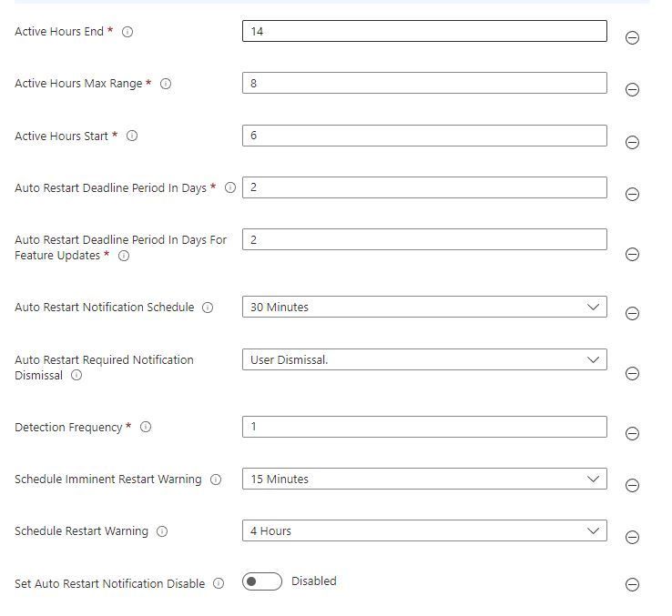Click info icon for Schedule Restart Warning
The image size is (672, 616).
[x=162, y=531]
